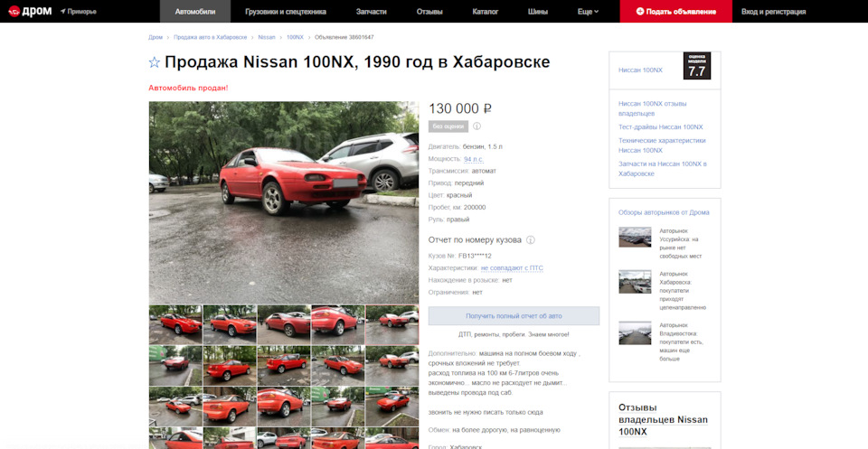Viewport: 868px width, 449px height.
Task: Select fifth thumbnail in first row
Action: (x=392, y=324)
